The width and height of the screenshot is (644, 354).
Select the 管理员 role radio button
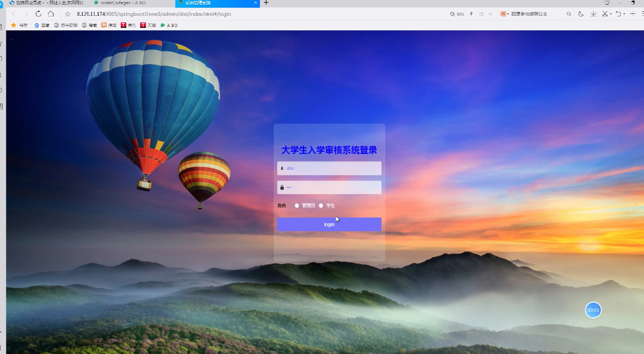click(x=298, y=205)
